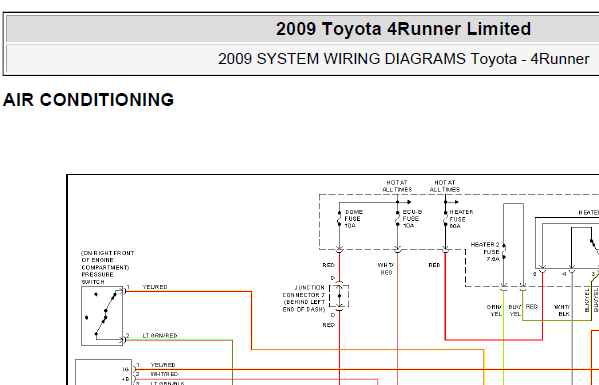Click the '2009 SYSTEM WIRING DIAGRAMS Toyota - 4Runner' subtitle
This screenshot has height=385, width=599.
coord(404,59)
